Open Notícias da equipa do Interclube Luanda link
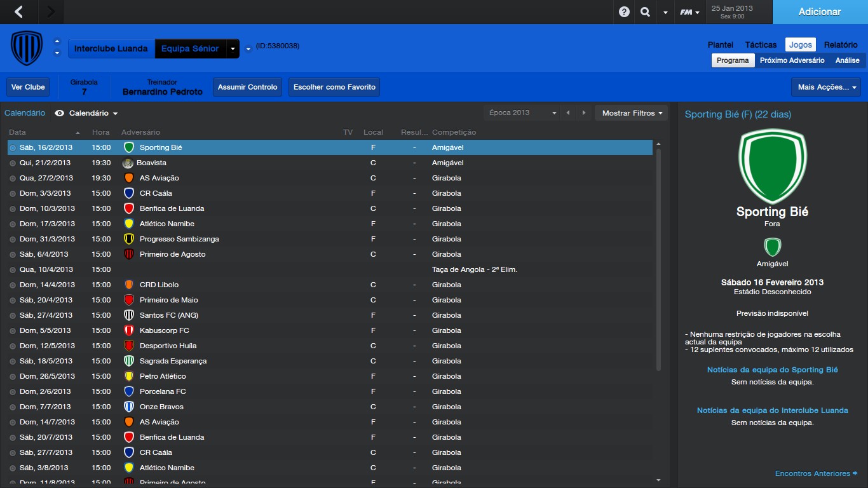This screenshot has width=868, height=488. [773, 410]
